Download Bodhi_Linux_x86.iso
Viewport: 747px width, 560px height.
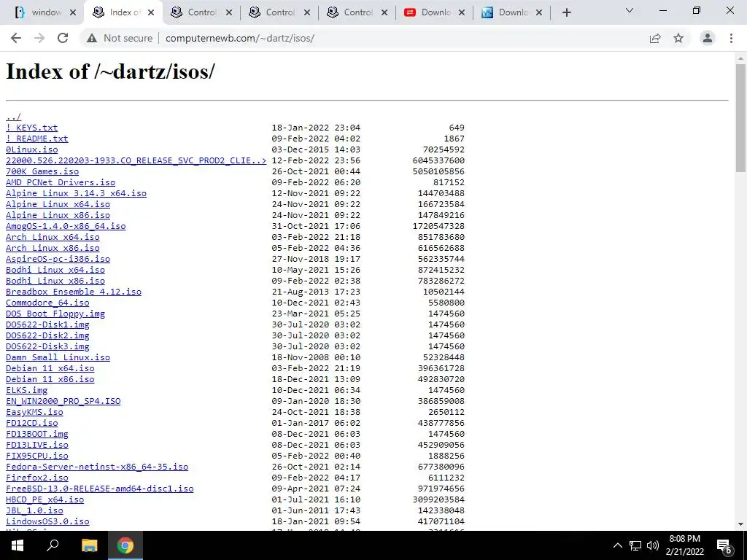pyautogui.click(x=55, y=281)
